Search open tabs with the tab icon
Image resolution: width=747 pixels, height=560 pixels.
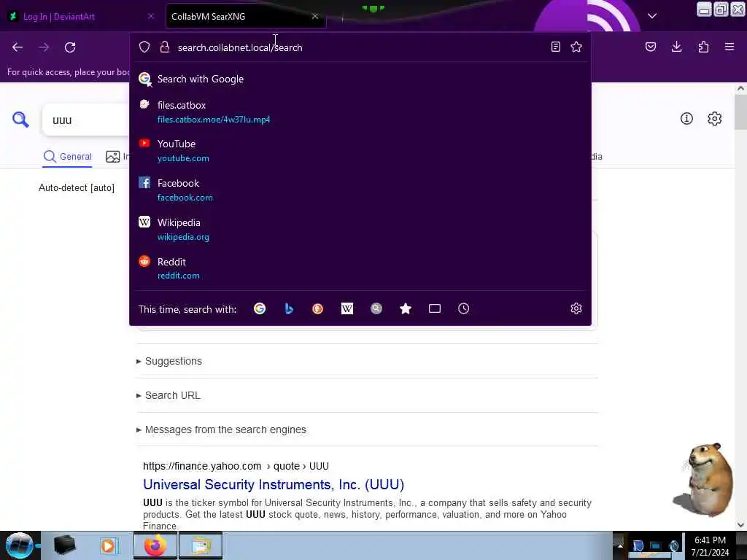coord(435,308)
